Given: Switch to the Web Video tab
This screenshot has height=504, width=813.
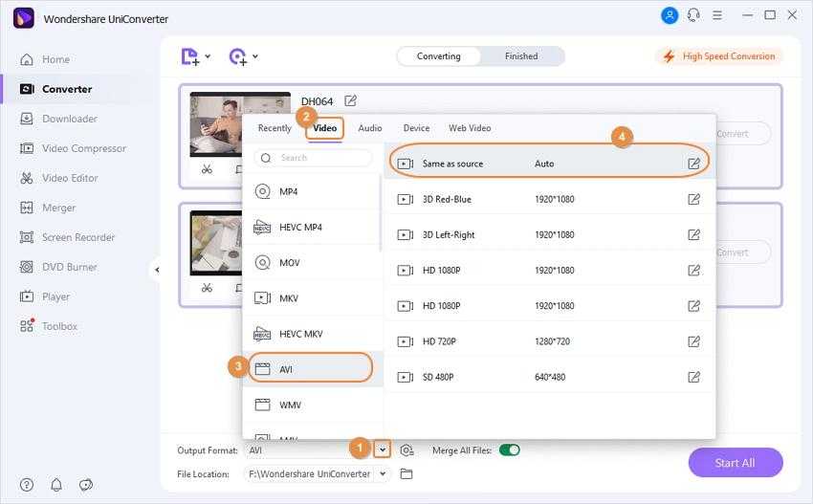Looking at the screenshot, I should click(470, 128).
